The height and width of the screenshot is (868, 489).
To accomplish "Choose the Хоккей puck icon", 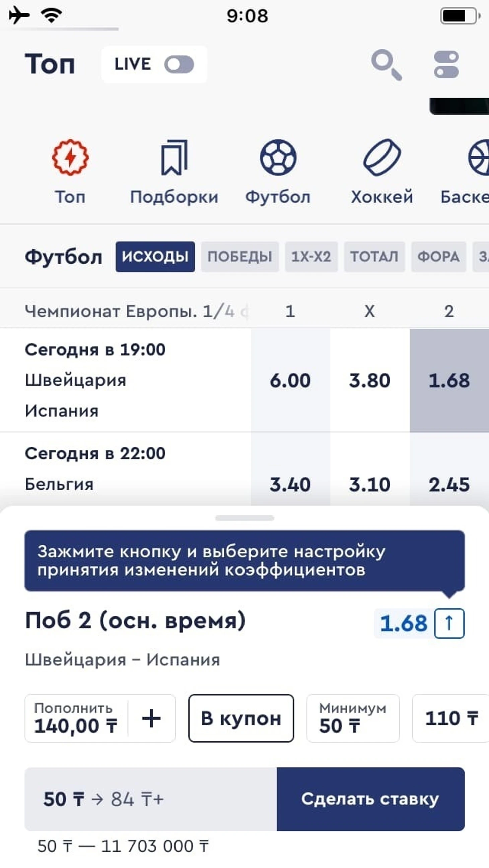I will coord(382,157).
